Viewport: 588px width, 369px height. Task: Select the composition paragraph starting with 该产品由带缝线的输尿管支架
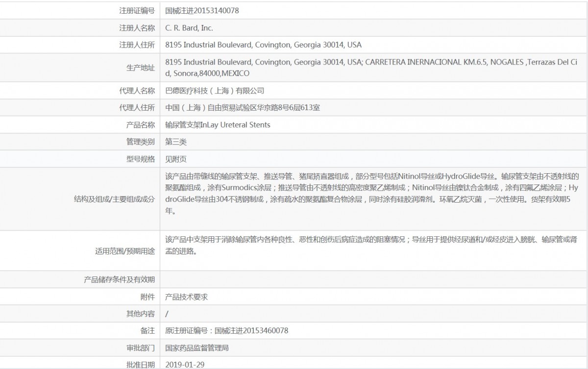372,194
